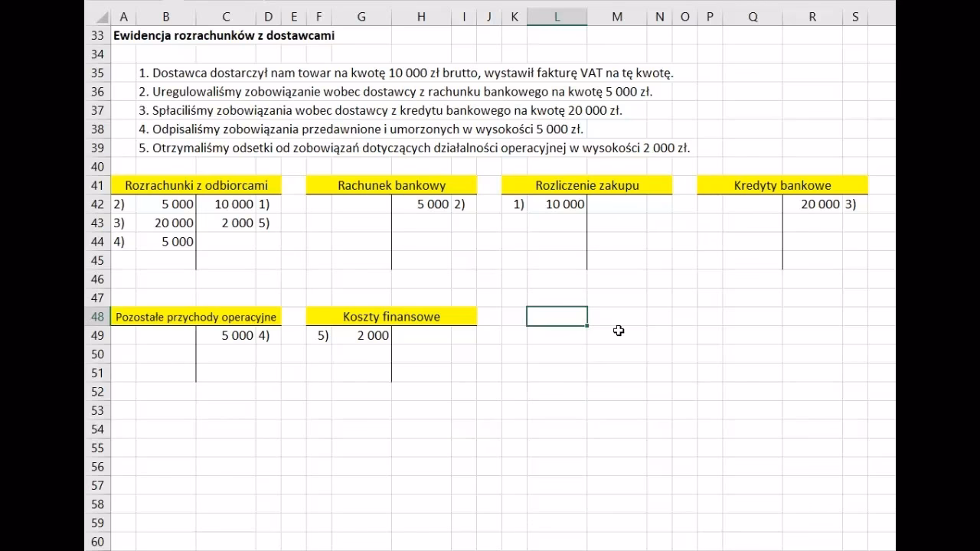980x551 pixels.
Task: Select the line '5. Otrzymaliśmy odsetki od zobowiązań'
Action: tap(414, 148)
